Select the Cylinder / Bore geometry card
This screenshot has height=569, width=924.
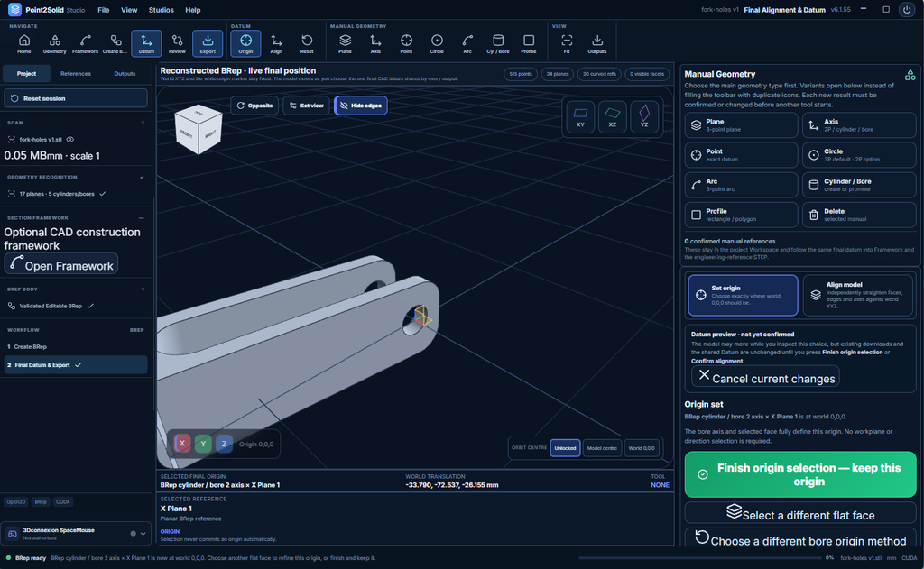pyautogui.click(x=859, y=185)
